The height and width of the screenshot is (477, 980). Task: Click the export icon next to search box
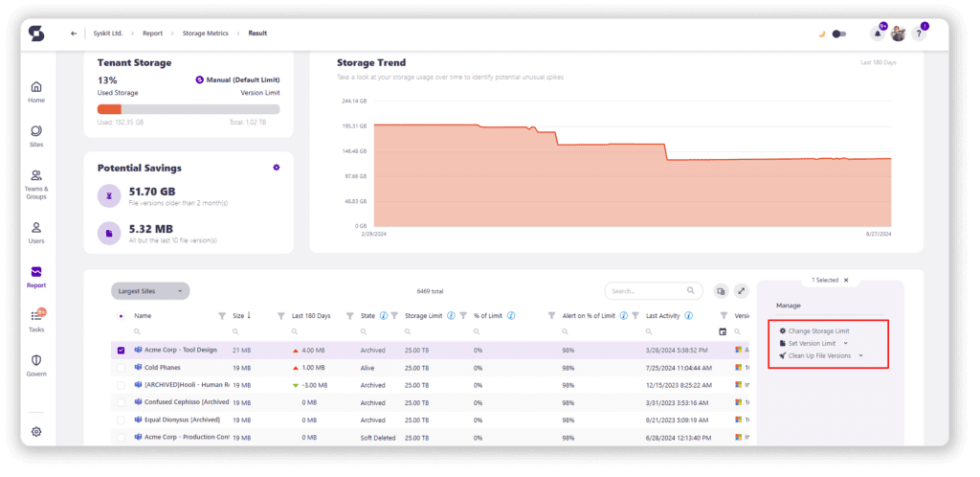point(721,290)
